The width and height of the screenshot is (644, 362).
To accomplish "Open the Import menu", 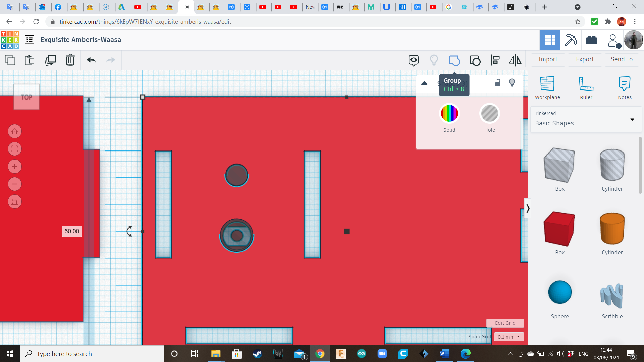I will click(x=548, y=59).
